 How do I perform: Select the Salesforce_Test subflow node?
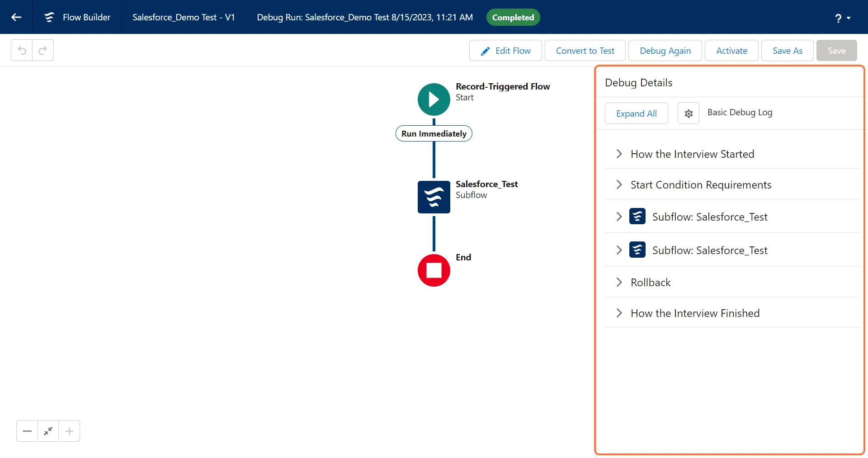click(x=434, y=197)
